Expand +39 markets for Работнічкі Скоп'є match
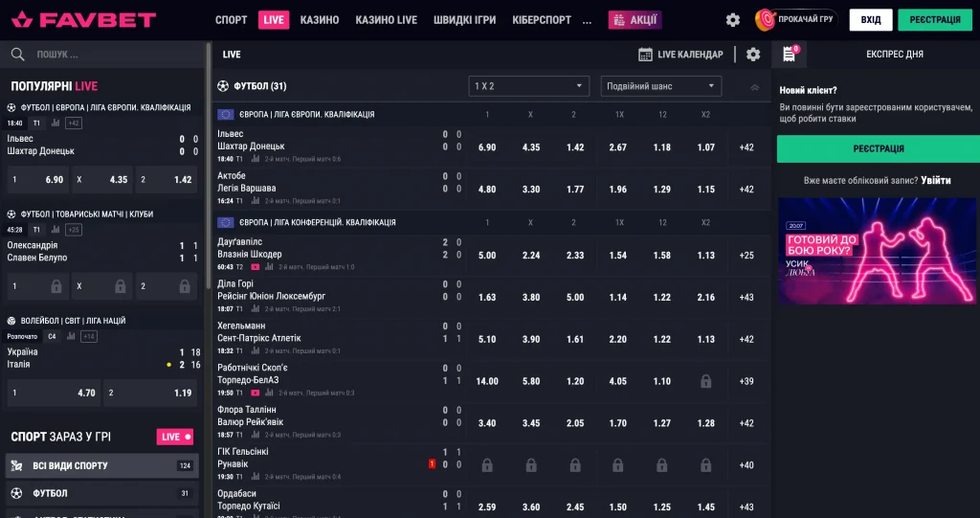 [x=746, y=381]
